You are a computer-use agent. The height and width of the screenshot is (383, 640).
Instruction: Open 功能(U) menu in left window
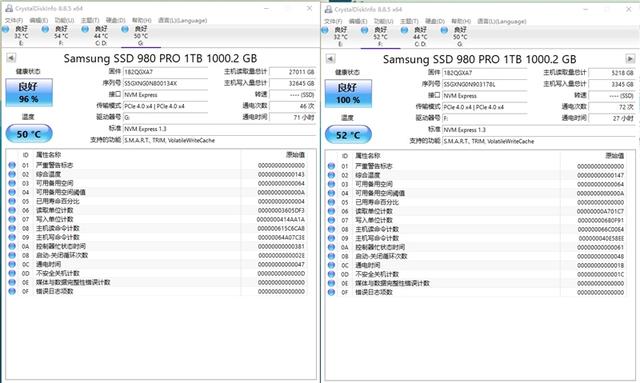coord(64,20)
